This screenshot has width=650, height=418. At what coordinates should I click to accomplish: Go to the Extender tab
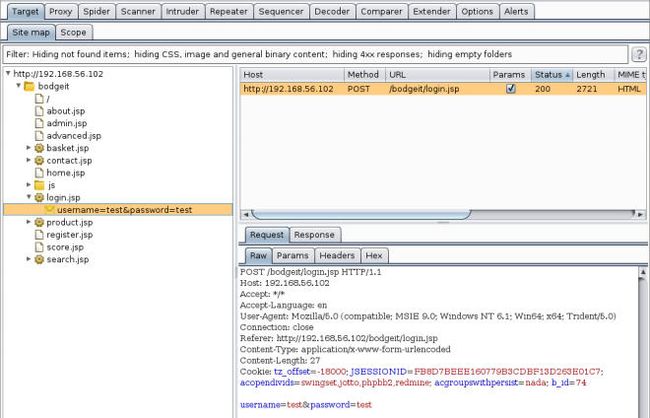432,12
